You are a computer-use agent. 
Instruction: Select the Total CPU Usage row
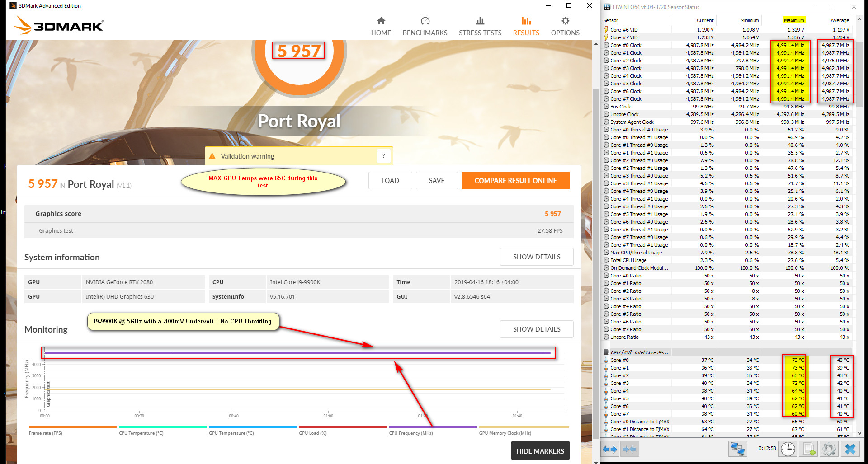[x=727, y=260]
